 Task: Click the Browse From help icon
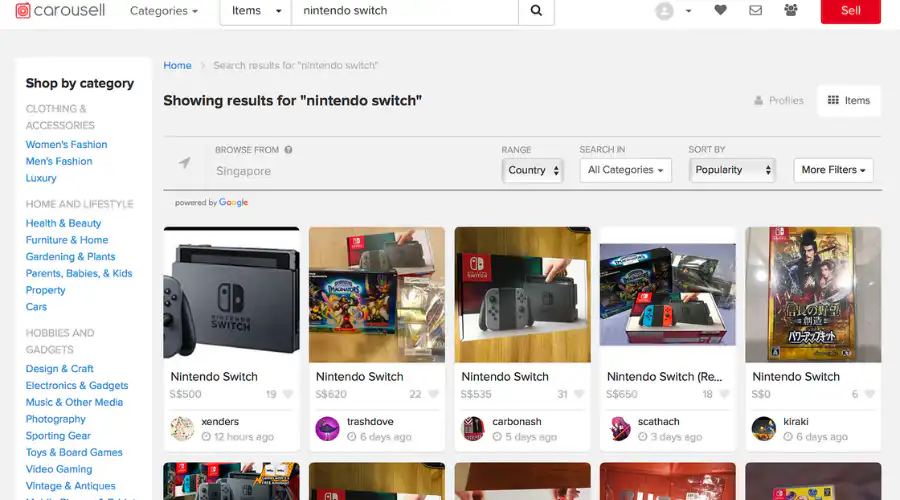[x=288, y=150]
